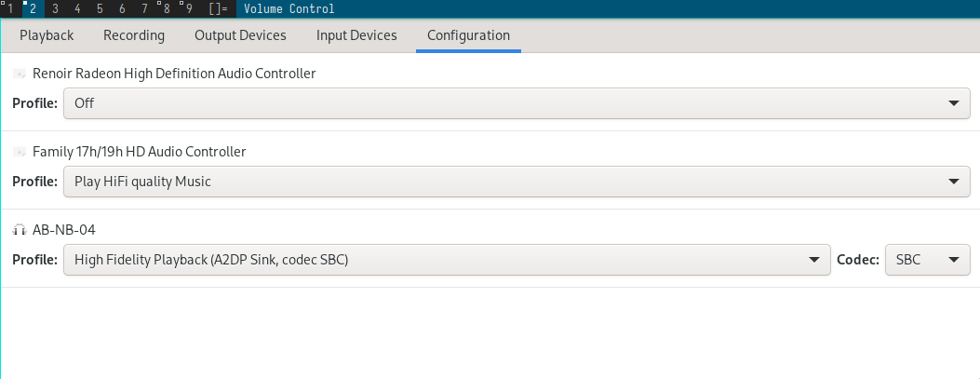Open the AB-NB-04 High Fidelity Playback dropdown
This screenshot has width=980, height=379.
point(447,260)
